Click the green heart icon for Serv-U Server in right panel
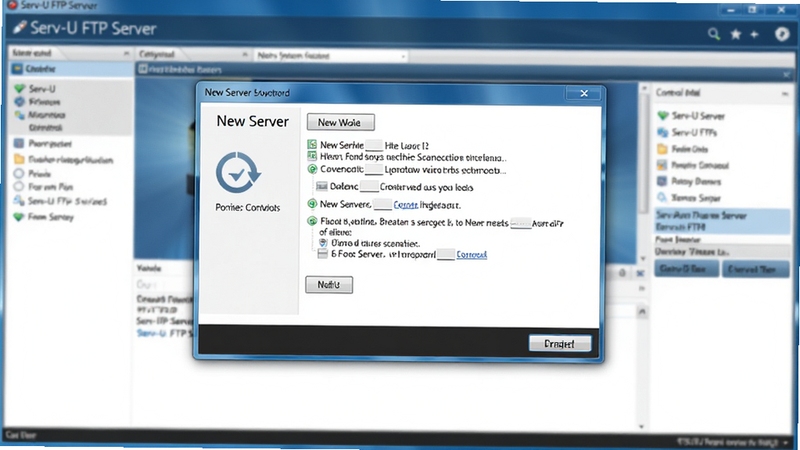Image resolution: width=800 pixels, height=450 pixels. click(662, 116)
